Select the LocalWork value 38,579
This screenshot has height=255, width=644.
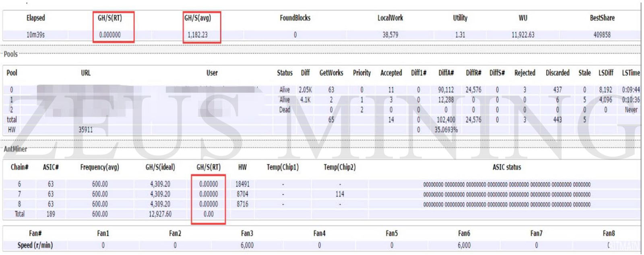390,35
